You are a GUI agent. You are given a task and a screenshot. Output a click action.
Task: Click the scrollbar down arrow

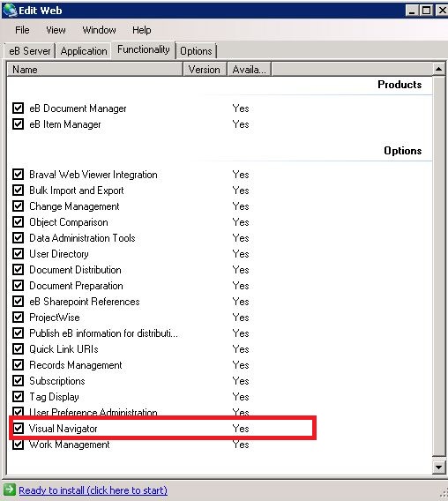(x=439, y=467)
